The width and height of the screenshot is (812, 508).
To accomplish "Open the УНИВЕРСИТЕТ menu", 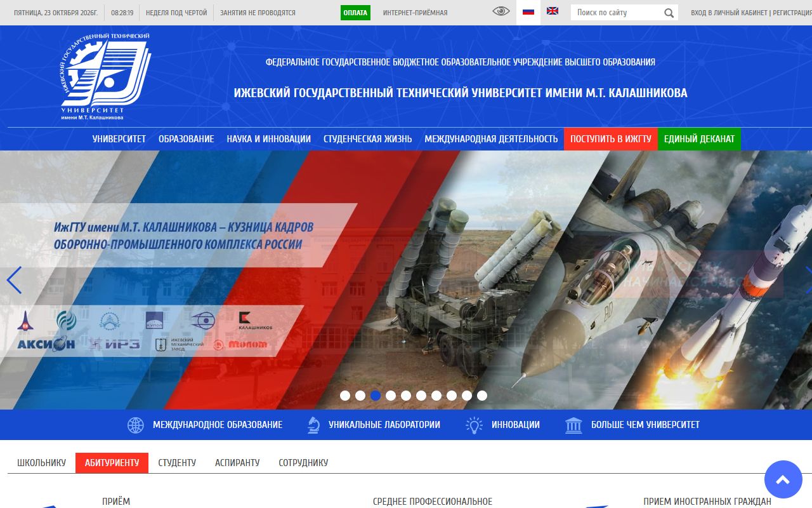I will pos(119,139).
